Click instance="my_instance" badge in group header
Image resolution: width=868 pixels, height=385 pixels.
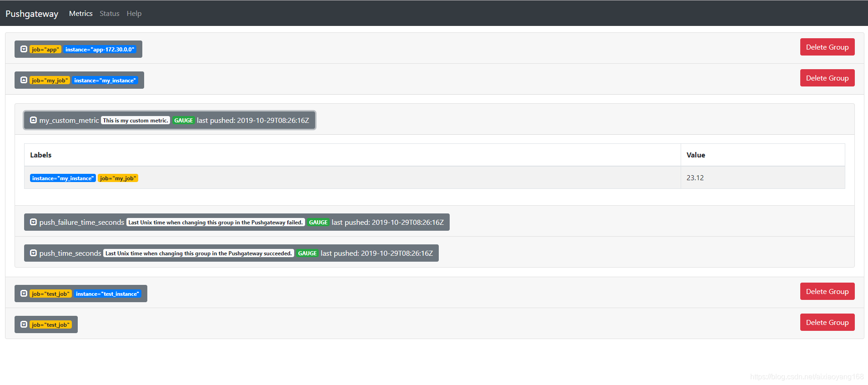coord(105,81)
